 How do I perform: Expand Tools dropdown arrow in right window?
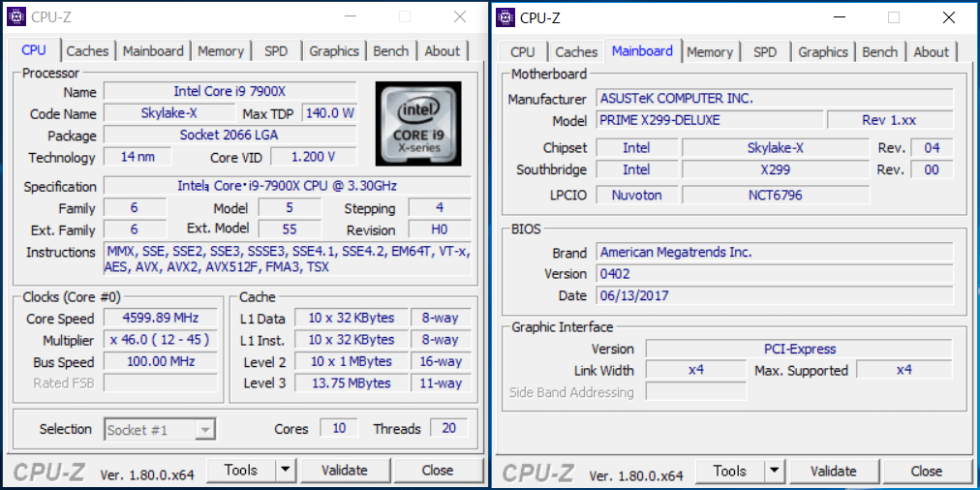point(775,471)
